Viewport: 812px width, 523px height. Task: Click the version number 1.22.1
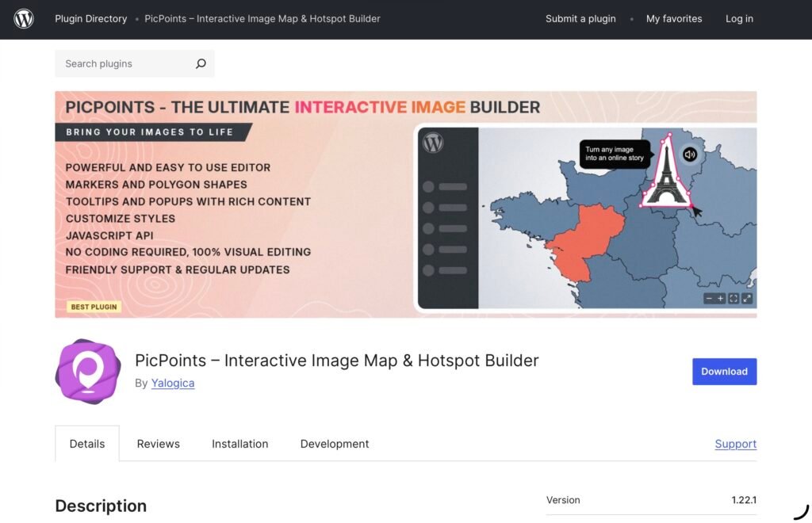pyautogui.click(x=744, y=500)
